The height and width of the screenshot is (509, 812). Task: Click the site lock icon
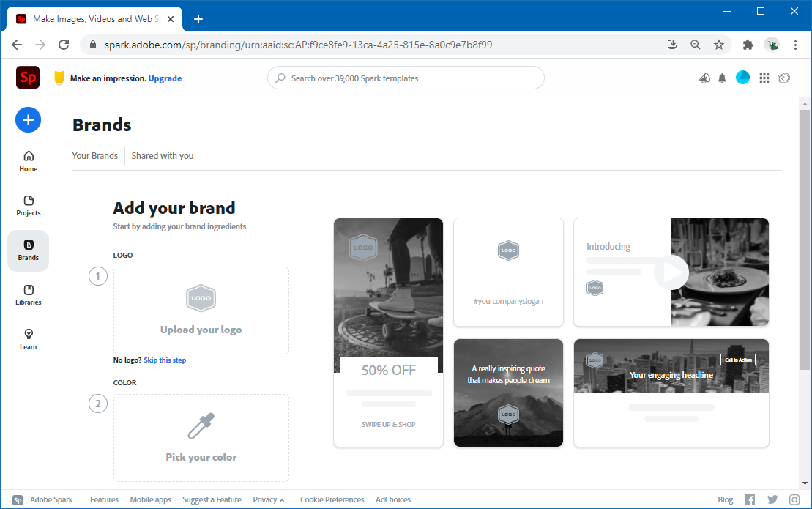[x=93, y=45]
